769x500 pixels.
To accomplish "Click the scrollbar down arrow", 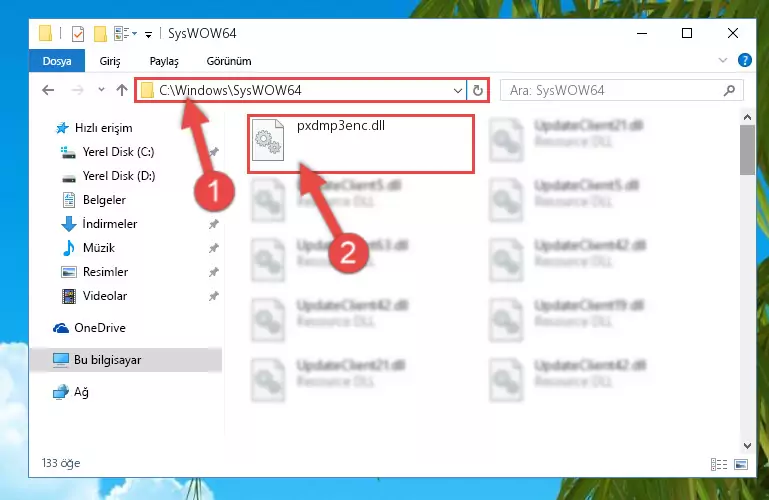I will coord(747,446).
